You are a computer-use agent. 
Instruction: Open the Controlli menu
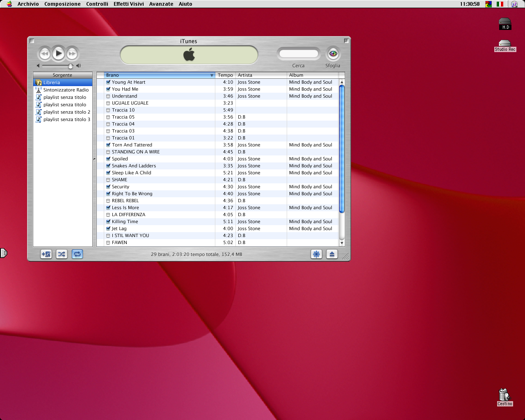pos(97,4)
